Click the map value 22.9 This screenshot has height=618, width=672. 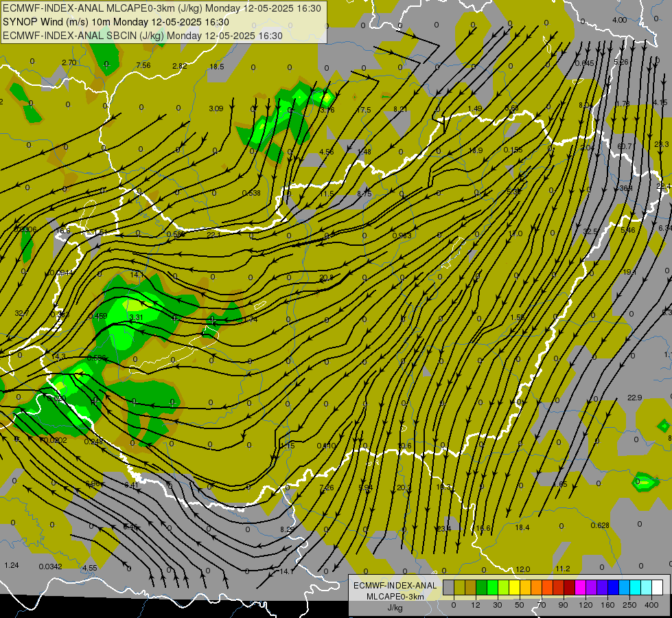pyautogui.click(x=634, y=398)
